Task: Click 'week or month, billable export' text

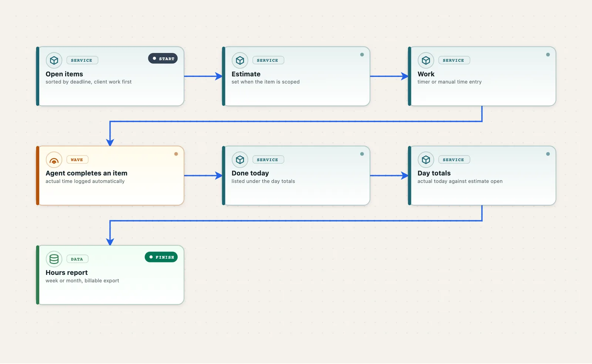Action: pyautogui.click(x=82, y=281)
